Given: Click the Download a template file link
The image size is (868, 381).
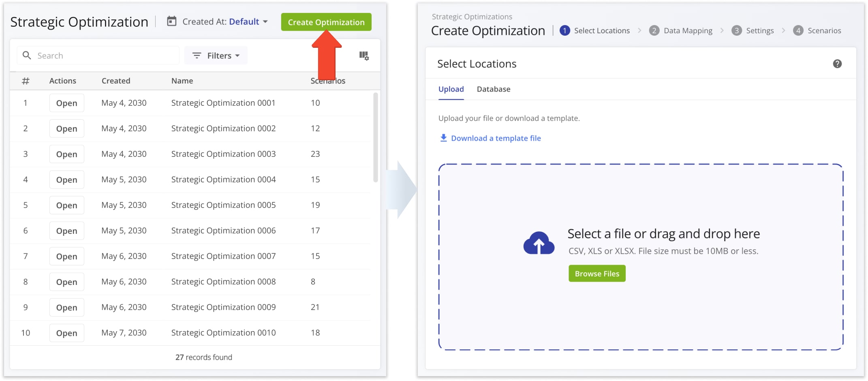Looking at the screenshot, I should click(x=496, y=138).
